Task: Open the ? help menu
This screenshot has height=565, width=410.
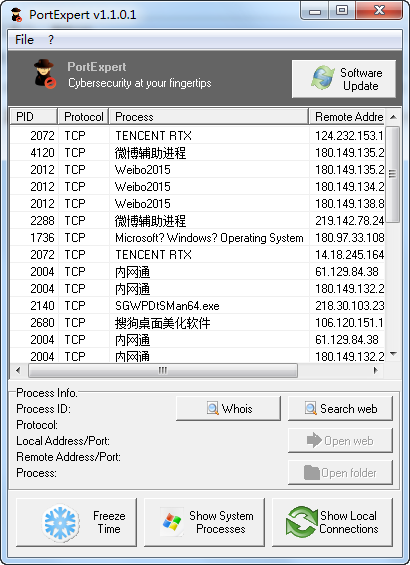Action: pyautogui.click(x=51, y=39)
